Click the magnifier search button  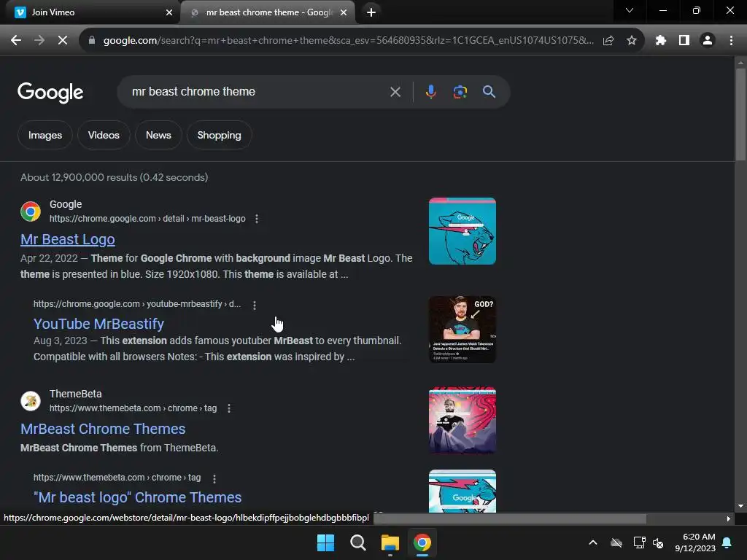489,92
